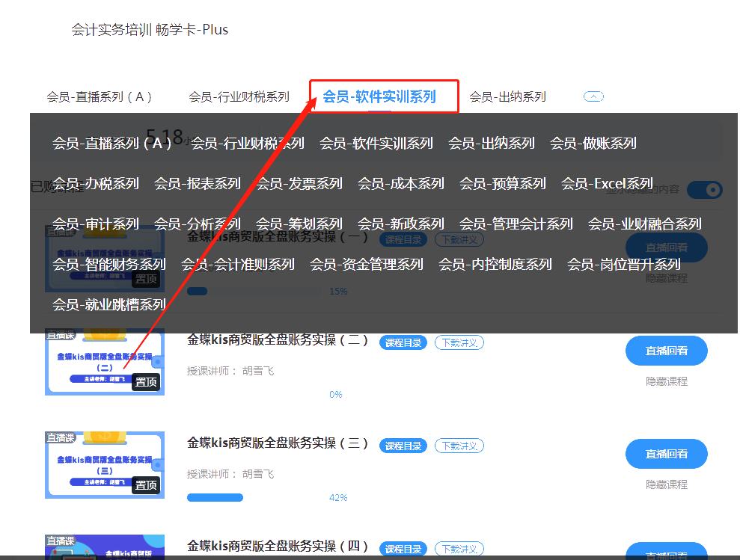Click lecturer name 胡雪飞 under course（二）

pos(258,371)
